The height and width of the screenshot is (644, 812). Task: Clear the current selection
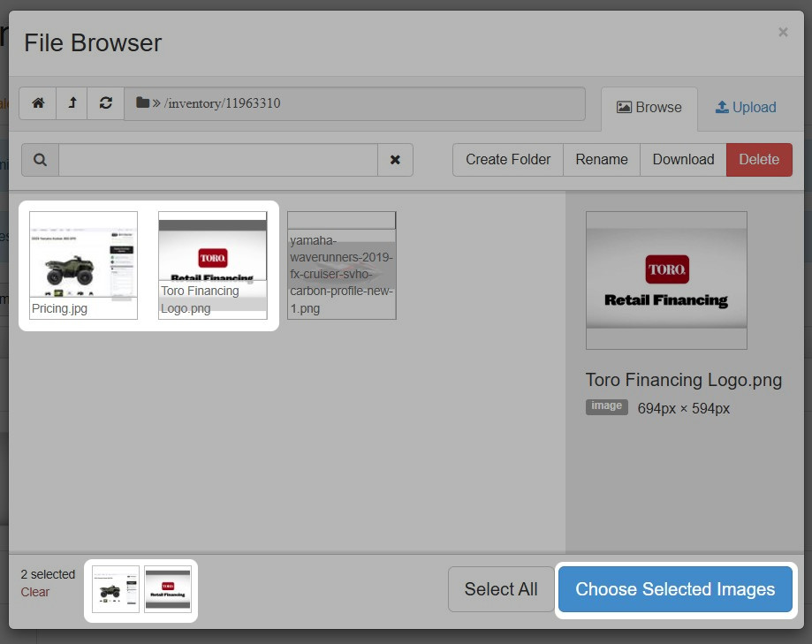coord(35,592)
